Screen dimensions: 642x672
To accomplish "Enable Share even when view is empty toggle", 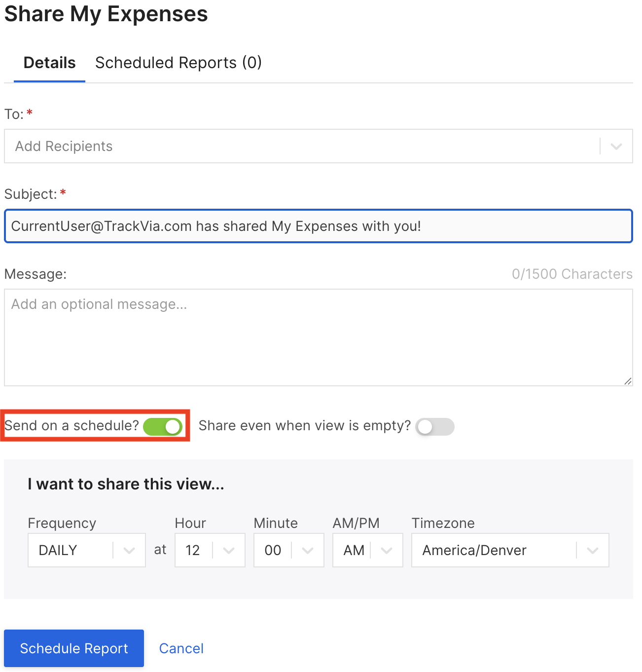I will tap(434, 427).
